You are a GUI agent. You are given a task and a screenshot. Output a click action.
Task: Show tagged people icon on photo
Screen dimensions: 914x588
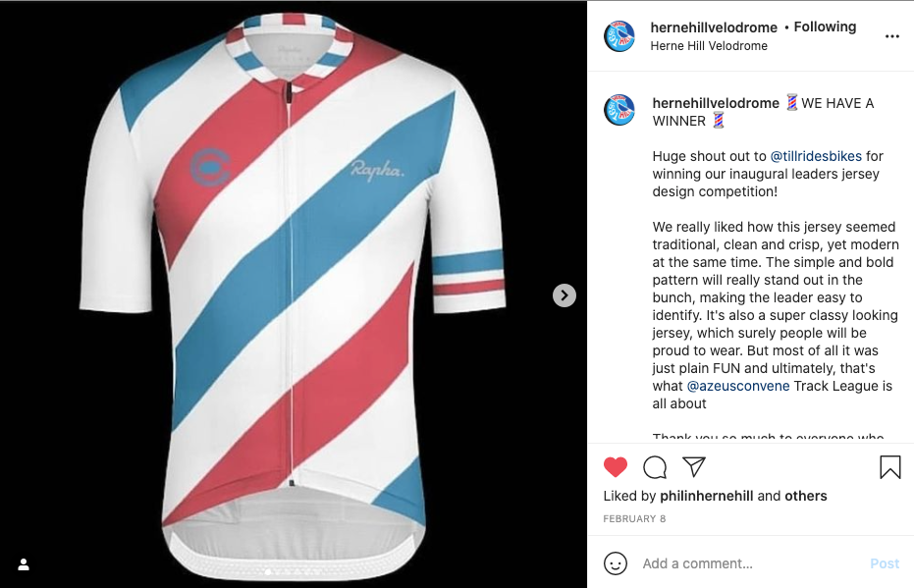click(x=24, y=564)
